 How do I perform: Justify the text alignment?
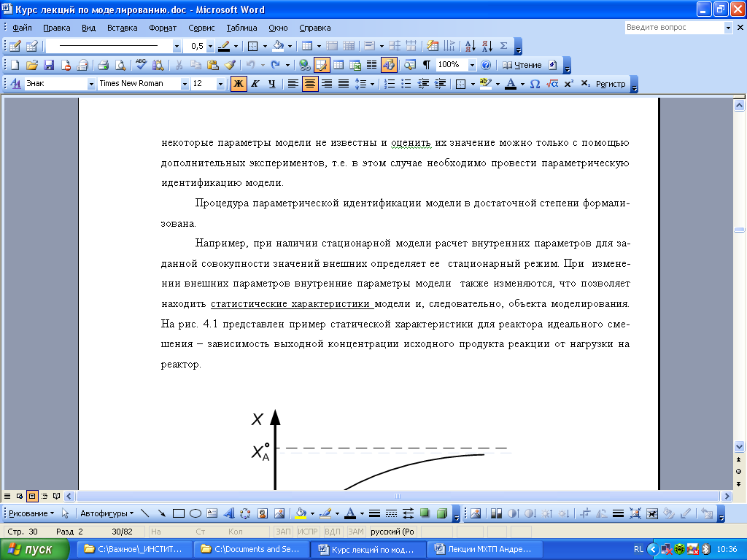pyautogui.click(x=344, y=84)
